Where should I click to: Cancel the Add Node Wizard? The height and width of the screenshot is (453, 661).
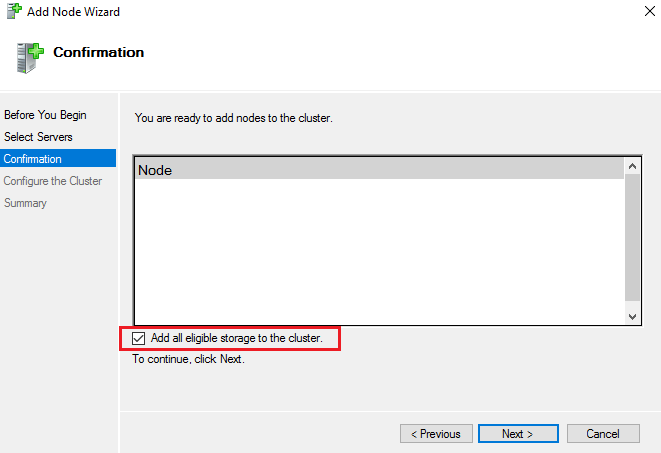click(x=603, y=434)
